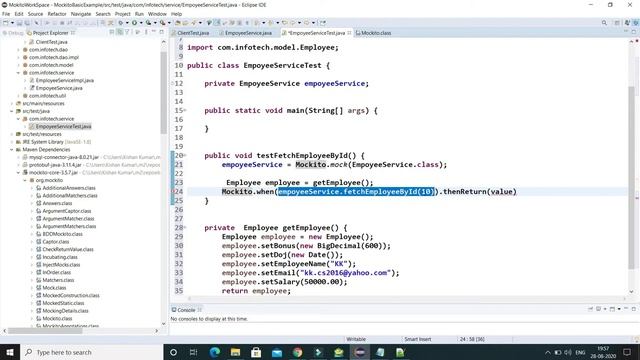Switch to Java perspective icon
Screen dimensions: 640x360
(x=627, y=23)
